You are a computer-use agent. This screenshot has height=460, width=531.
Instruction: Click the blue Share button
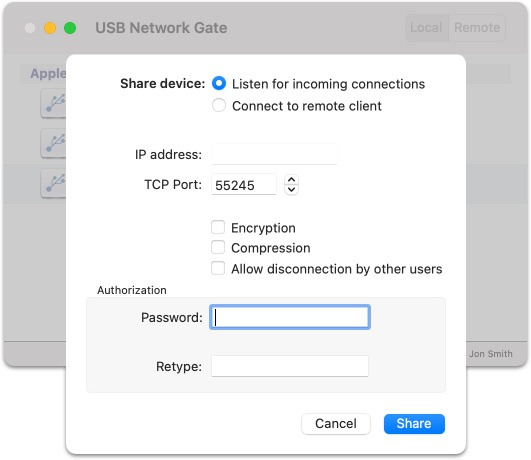click(414, 423)
